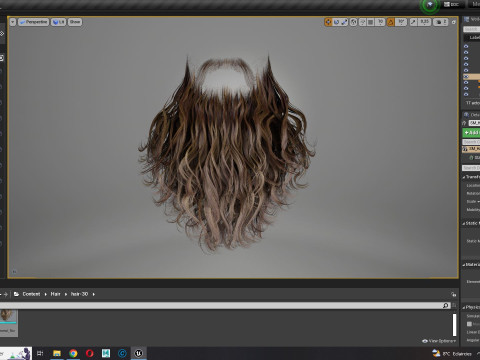The width and height of the screenshot is (480, 360).
Task: Open Google Chrome from the taskbar
Action: 73,353
